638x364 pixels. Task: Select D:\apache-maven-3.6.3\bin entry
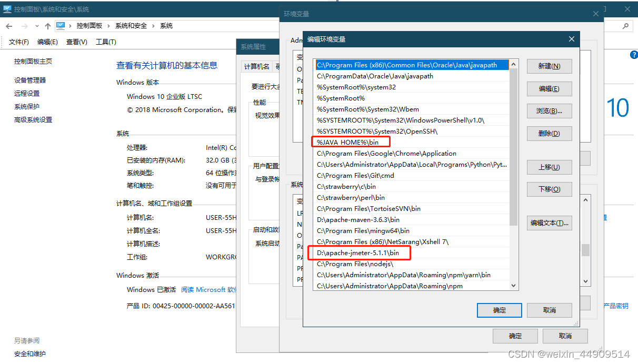pos(411,220)
